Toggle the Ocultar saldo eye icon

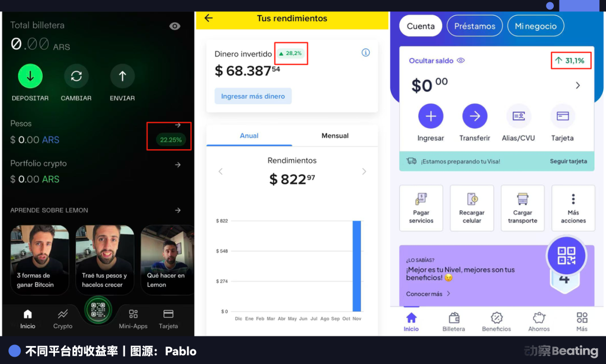[461, 60]
